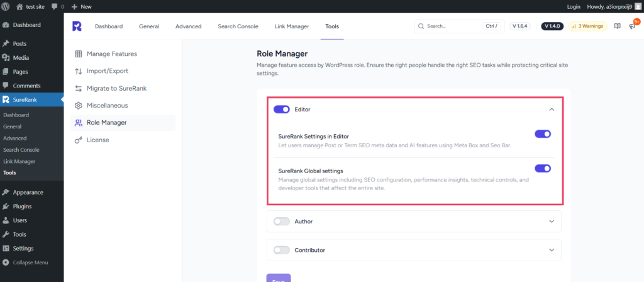Click the Pages icon in the sidebar
The height and width of the screenshot is (282, 644).
[6, 72]
